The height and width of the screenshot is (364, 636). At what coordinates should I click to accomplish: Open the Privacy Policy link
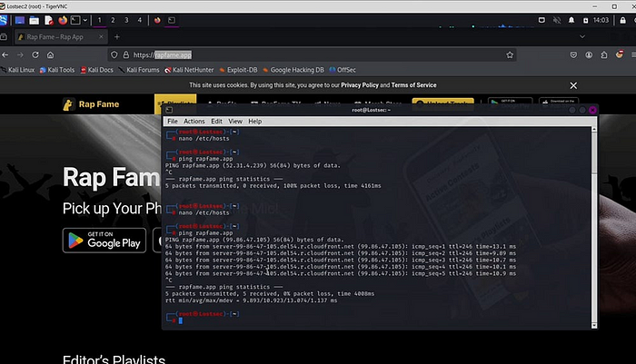click(x=360, y=85)
